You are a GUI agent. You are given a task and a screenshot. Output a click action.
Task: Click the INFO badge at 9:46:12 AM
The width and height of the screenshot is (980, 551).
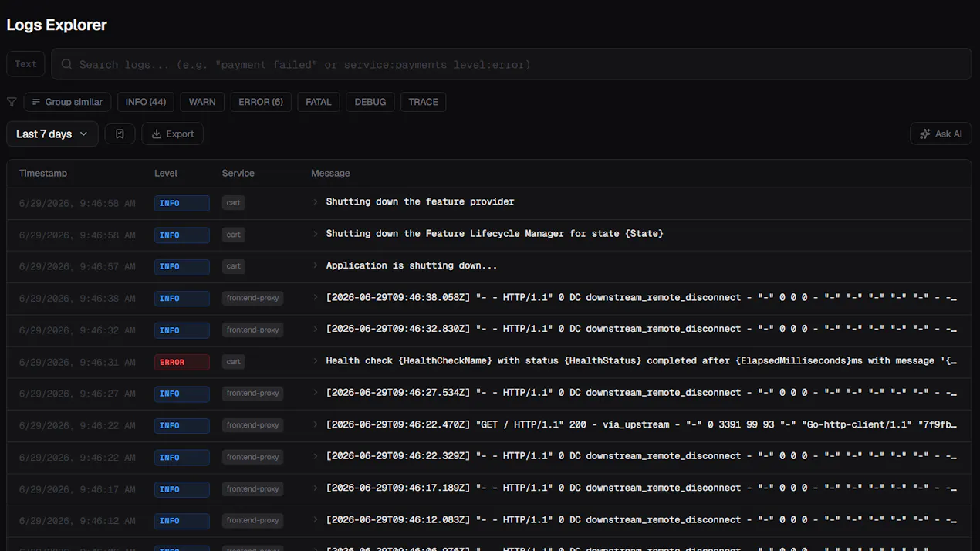tap(182, 521)
